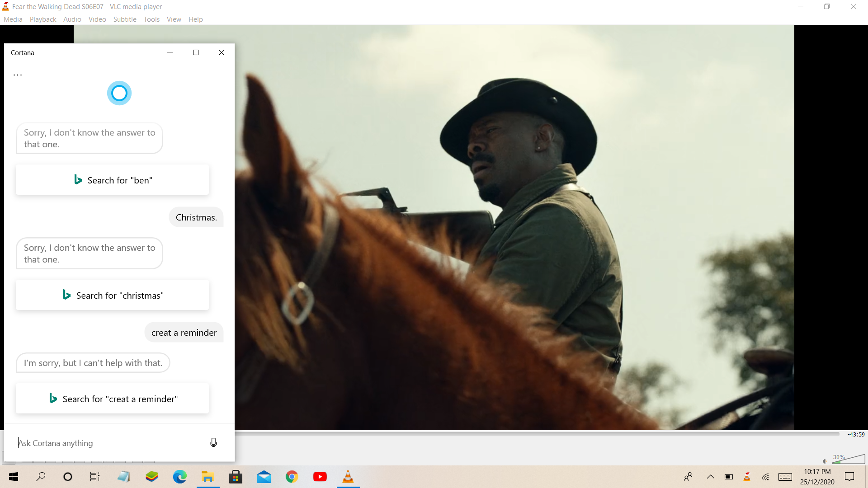Viewport: 868px width, 488px height.
Task: Restore down the VLC window
Action: tap(827, 6)
